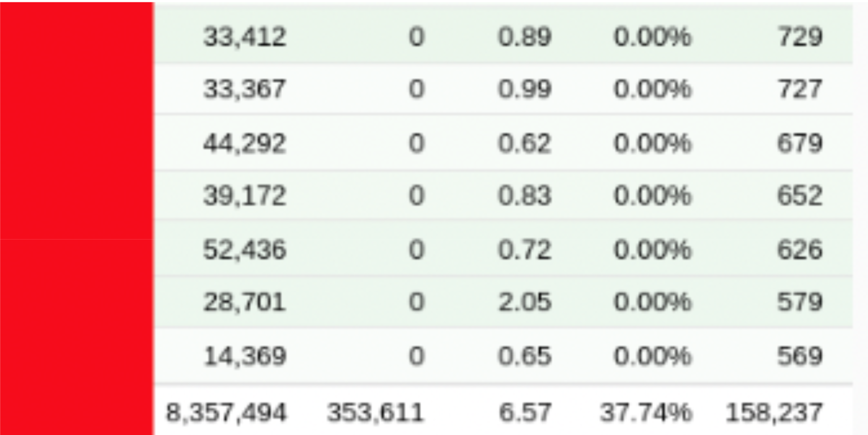Select the 28,701 cell

pos(245,302)
